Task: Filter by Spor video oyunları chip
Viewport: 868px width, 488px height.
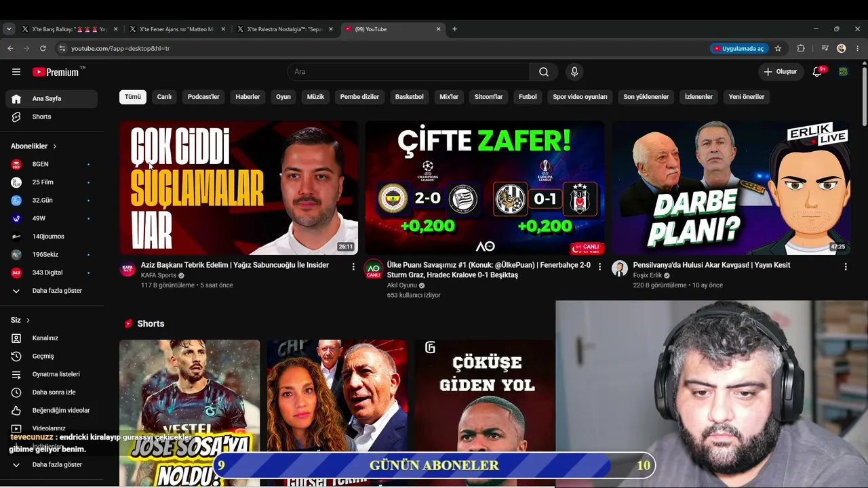Action: (x=580, y=97)
